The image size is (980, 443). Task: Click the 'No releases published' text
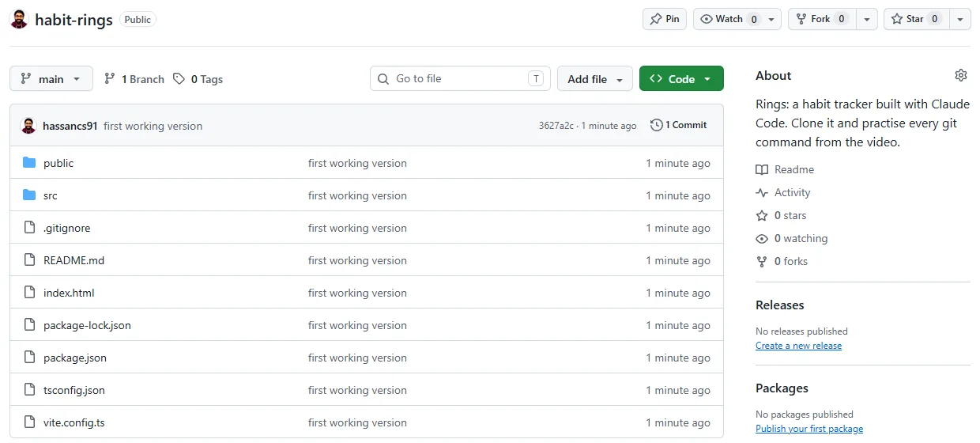801,331
